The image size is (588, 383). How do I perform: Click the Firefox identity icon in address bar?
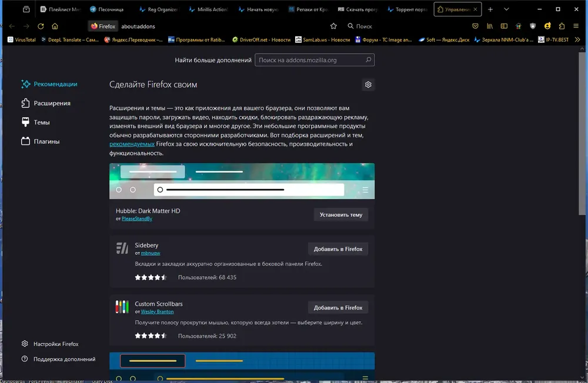click(x=103, y=26)
